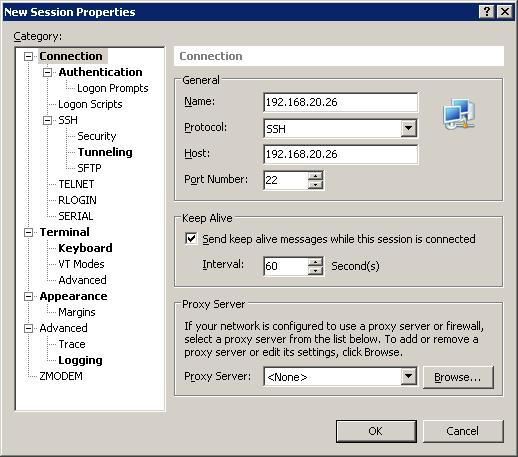Select the Terminal category

(65, 232)
